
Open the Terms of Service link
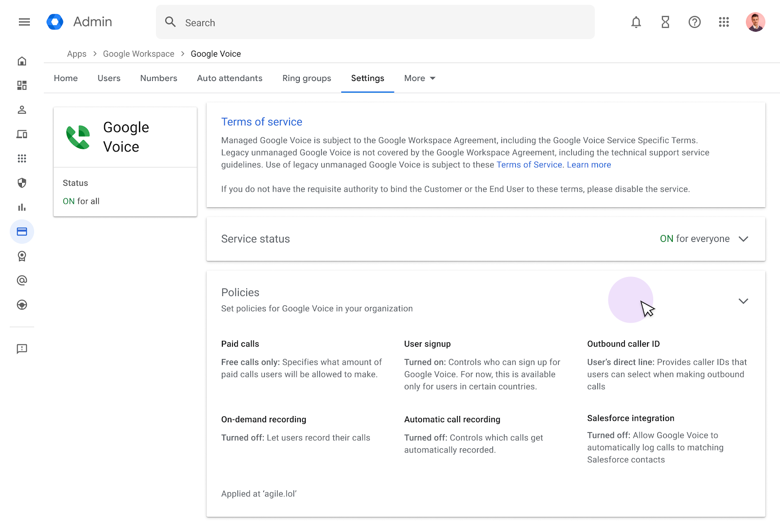[x=529, y=165]
